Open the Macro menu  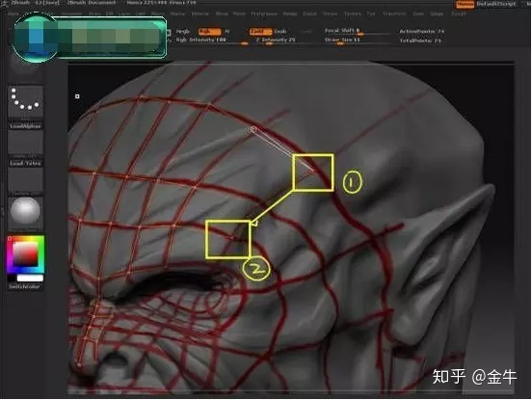pyautogui.click(x=157, y=13)
